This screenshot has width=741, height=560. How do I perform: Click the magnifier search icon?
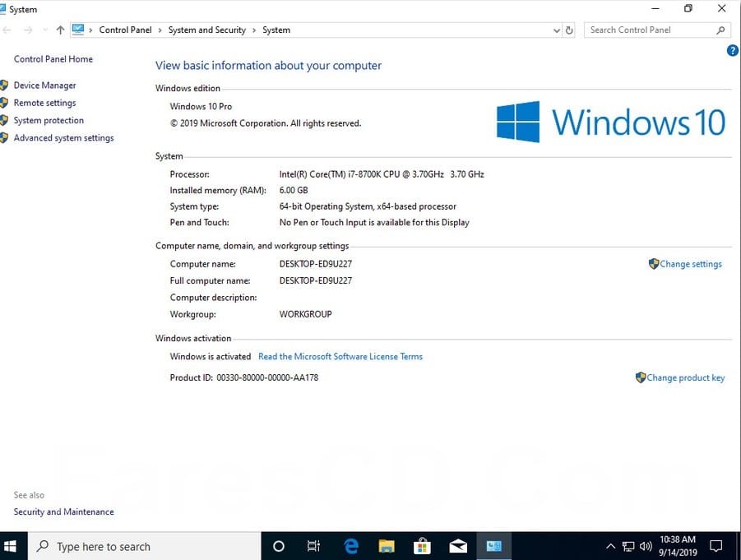(x=720, y=30)
